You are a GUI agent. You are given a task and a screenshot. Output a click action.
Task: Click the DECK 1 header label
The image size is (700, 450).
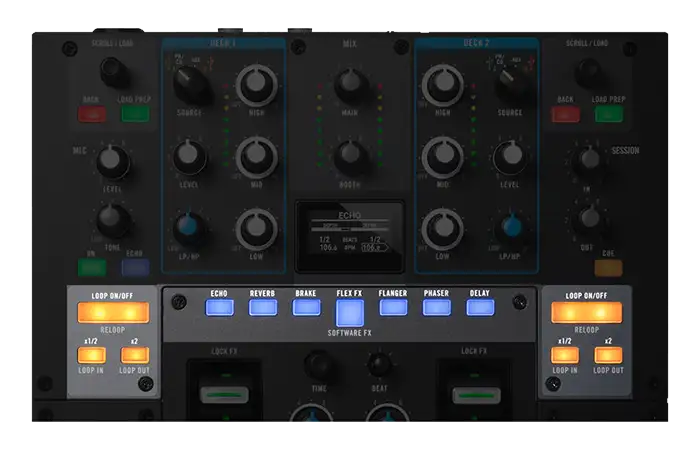223,43
